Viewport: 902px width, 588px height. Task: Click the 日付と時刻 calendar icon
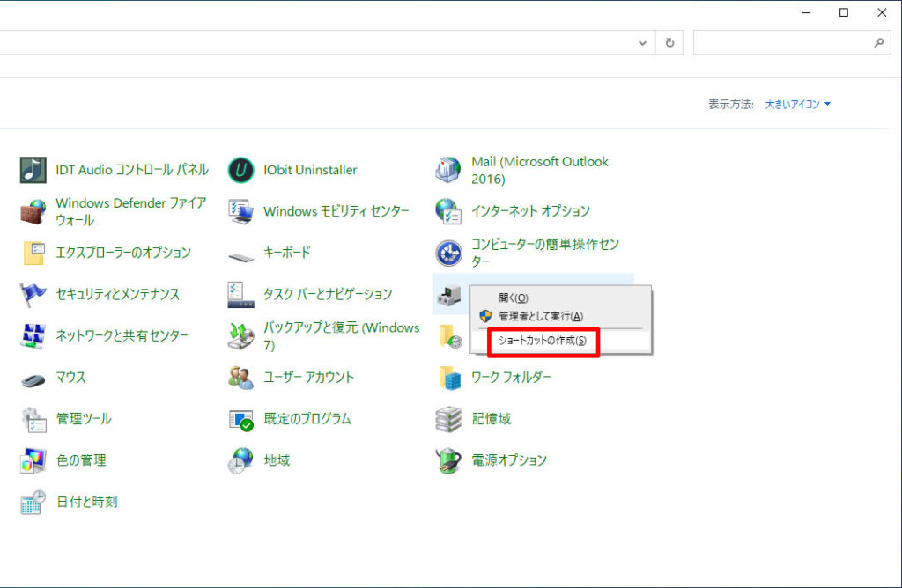[x=33, y=503]
